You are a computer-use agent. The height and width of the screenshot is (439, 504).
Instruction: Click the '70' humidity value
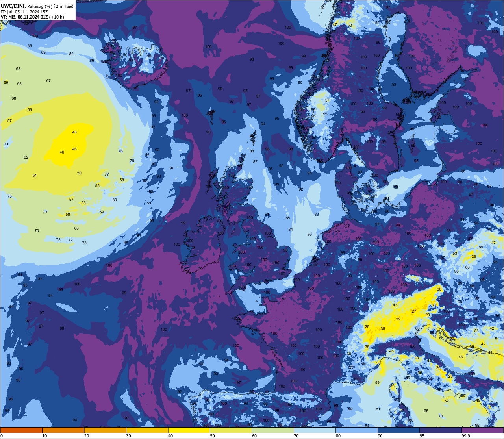(37, 231)
